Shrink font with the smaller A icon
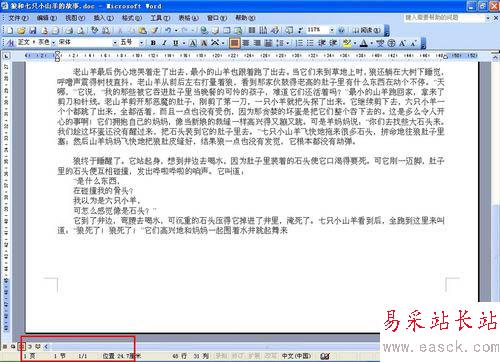Image resolution: width=500 pixels, height=362 pixels. tap(413, 43)
